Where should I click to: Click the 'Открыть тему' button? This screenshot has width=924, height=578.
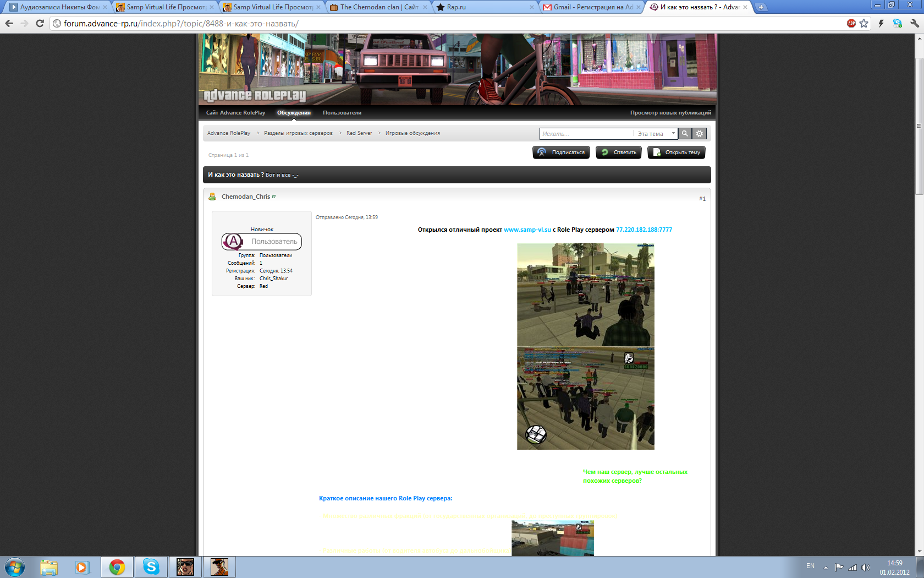pos(676,152)
